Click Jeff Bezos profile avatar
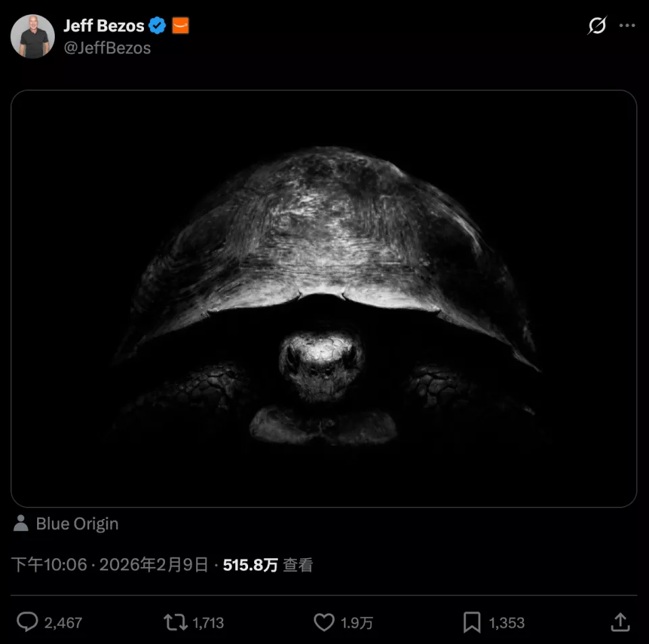 tap(32, 35)
